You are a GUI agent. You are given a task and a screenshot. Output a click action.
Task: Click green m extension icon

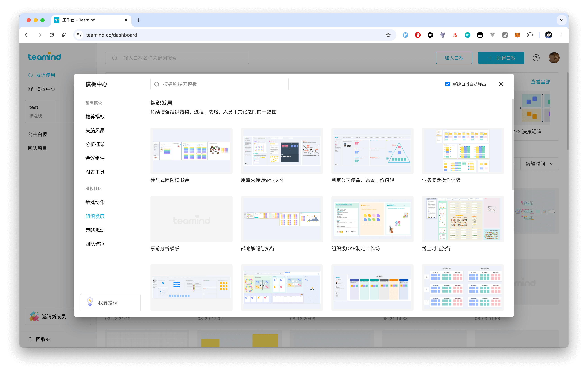click(x=467, y=35)
